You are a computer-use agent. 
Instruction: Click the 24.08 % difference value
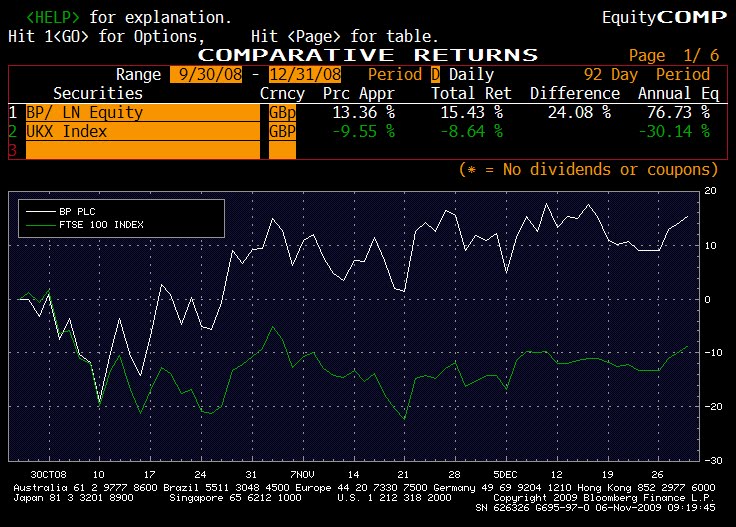click(x=579, y=113)
